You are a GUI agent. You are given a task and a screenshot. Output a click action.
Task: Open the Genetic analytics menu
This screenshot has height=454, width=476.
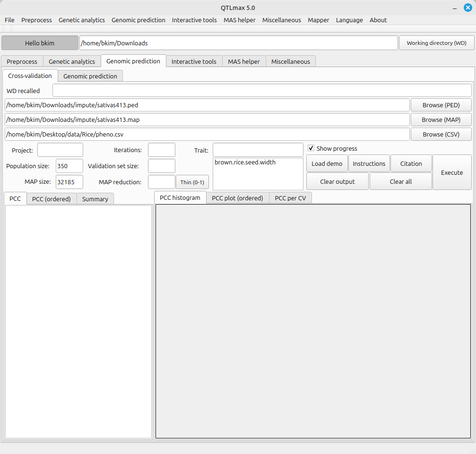click(x=82, y=20)
